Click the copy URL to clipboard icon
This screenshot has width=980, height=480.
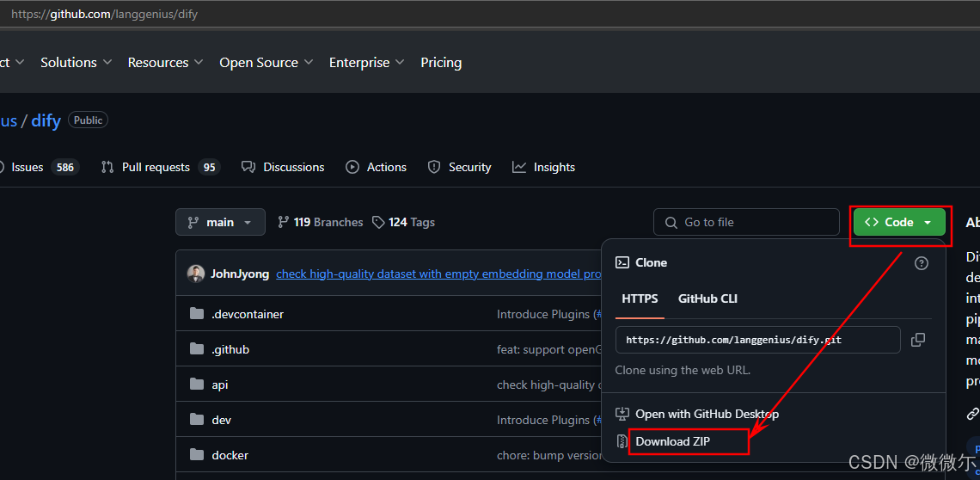click(917, 340)
